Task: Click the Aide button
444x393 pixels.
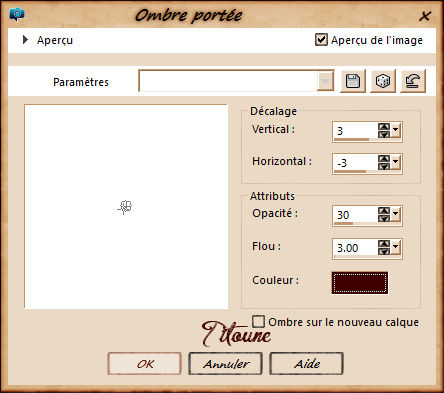Action: [306, 364]
